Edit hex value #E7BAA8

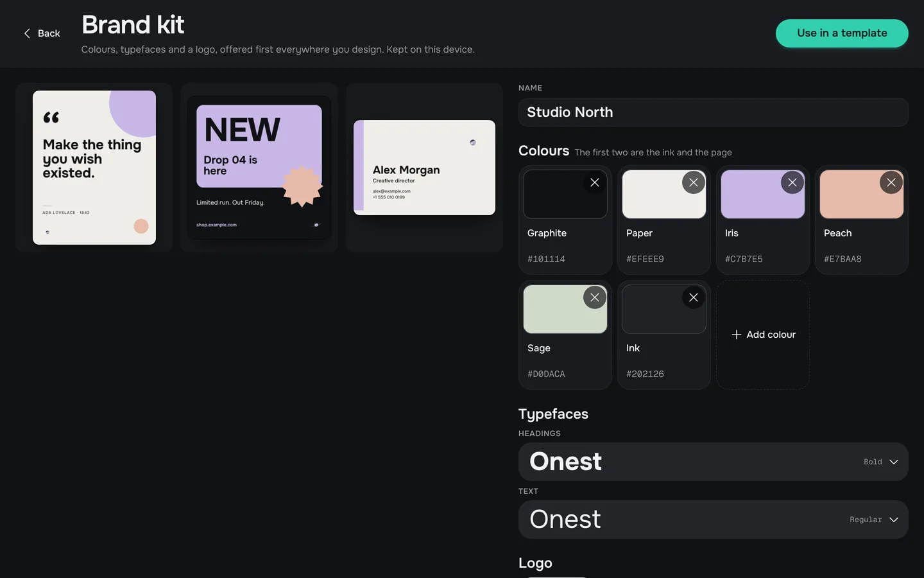pos(862,259)
